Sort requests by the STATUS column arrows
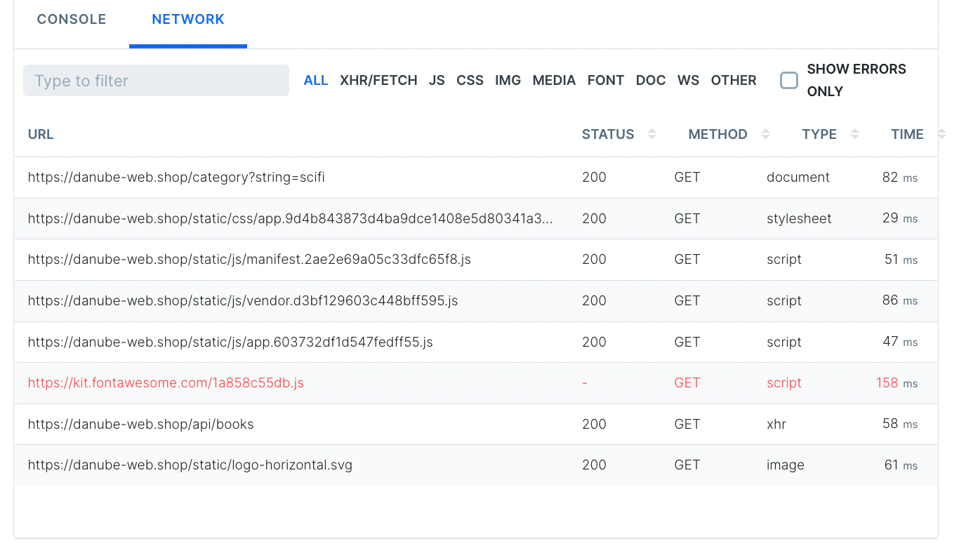Viewport: 966px width, 560px height. point(651,134)
